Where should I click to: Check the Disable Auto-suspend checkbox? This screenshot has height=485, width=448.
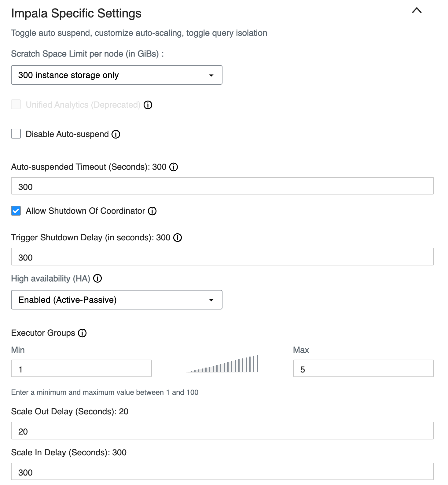16,134
